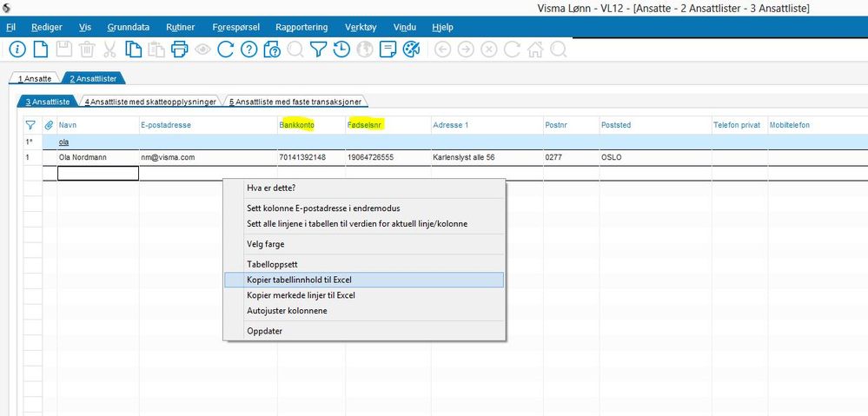Choose 'Velg farge' in context menu
Screen dimensions: 868x416
coord(364,244)
